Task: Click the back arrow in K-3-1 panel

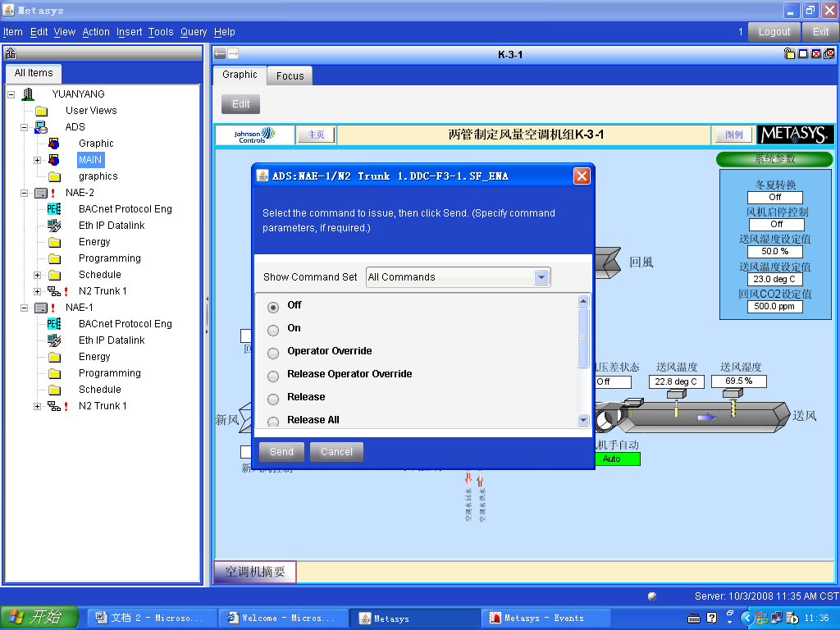Action: click(220, 54)
